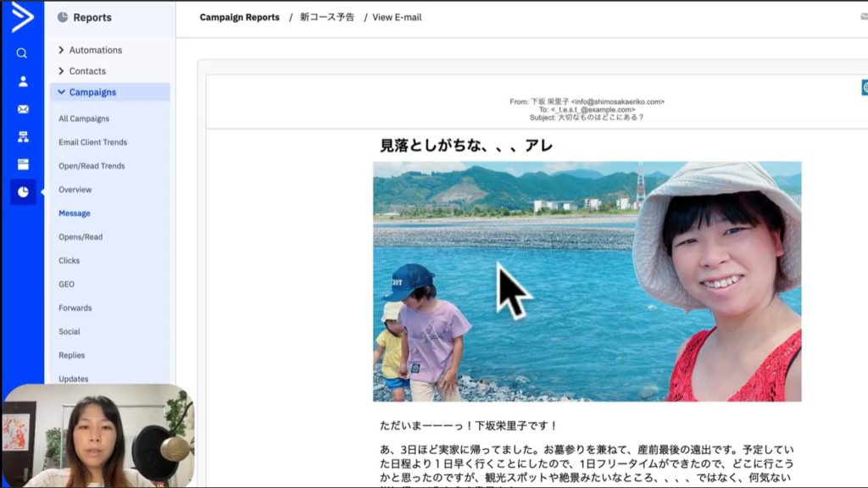This screenshot has width=868, height=488.
Task: Open the campaign Overview report
Action: coord(75,190)
